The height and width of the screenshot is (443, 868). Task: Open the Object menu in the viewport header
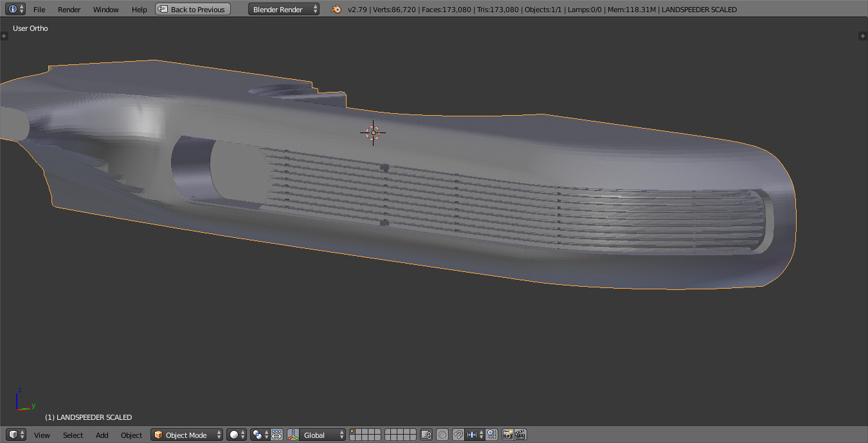131,435
